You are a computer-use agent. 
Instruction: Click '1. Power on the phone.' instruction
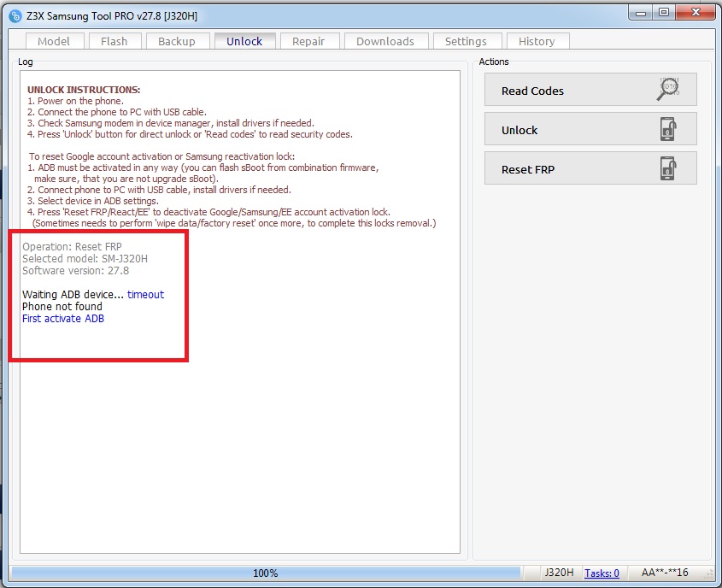click(75, 101)
